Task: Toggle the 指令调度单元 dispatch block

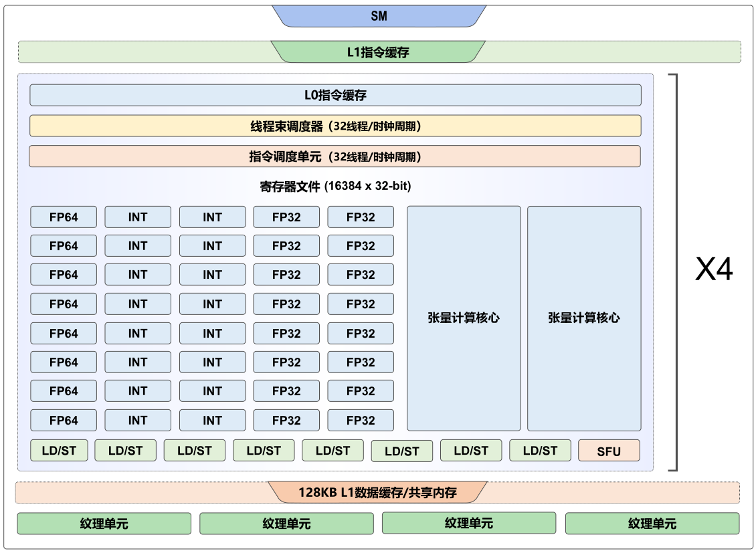Action: 335,156
